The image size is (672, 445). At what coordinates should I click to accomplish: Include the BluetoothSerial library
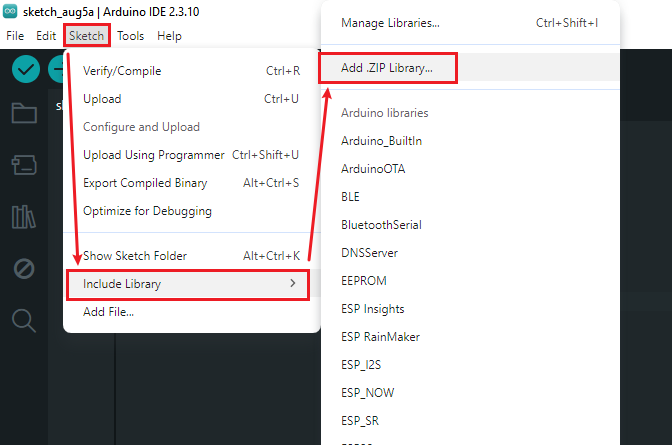point(470,225)
